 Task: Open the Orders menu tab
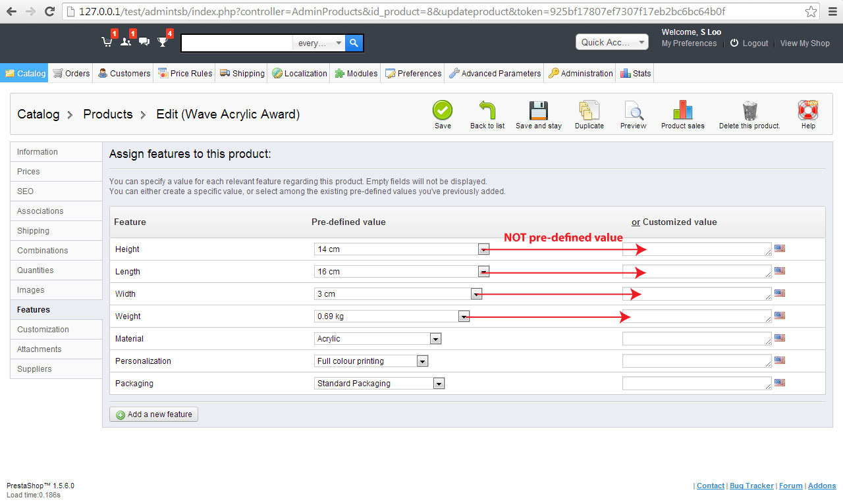tap(71, 73)
